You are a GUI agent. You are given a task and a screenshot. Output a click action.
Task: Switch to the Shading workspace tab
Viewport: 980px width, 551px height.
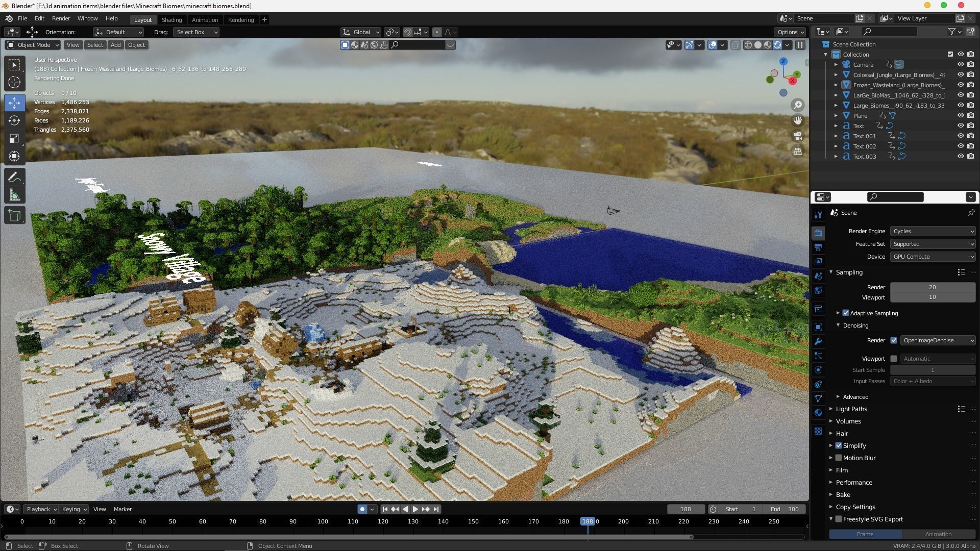click(171, 20)
